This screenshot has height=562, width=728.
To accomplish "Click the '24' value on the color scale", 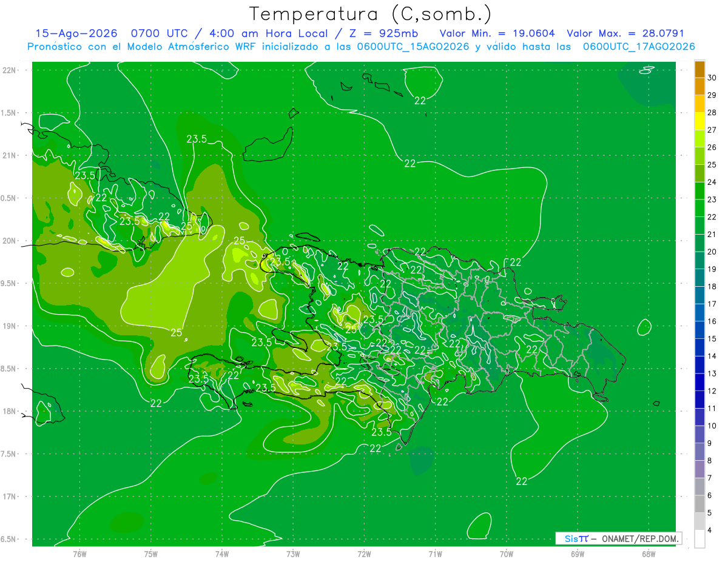I will pyautogui.click(x=712, y=182).
